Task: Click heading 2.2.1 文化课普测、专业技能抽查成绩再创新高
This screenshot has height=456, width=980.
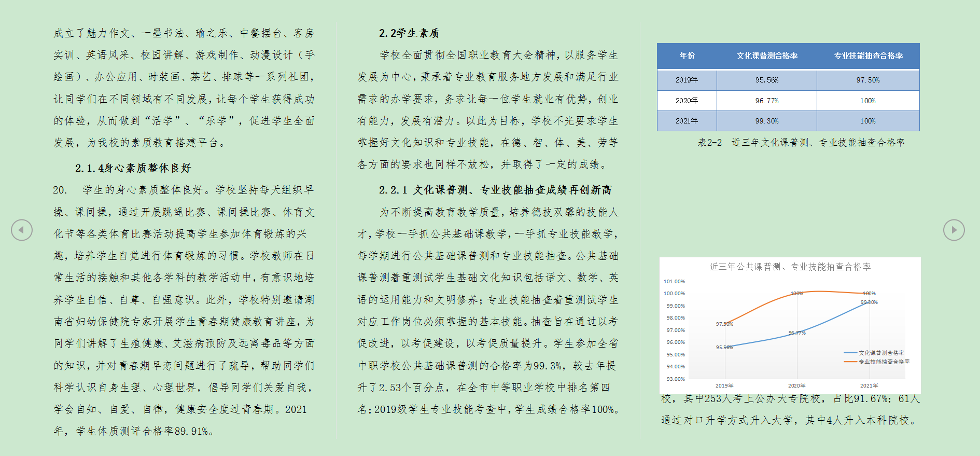Action: point(495,190)
